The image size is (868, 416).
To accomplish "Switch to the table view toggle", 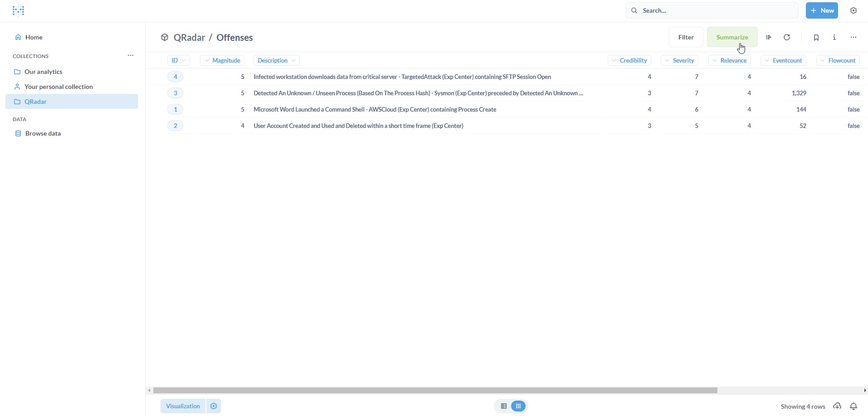I will 504,406.
